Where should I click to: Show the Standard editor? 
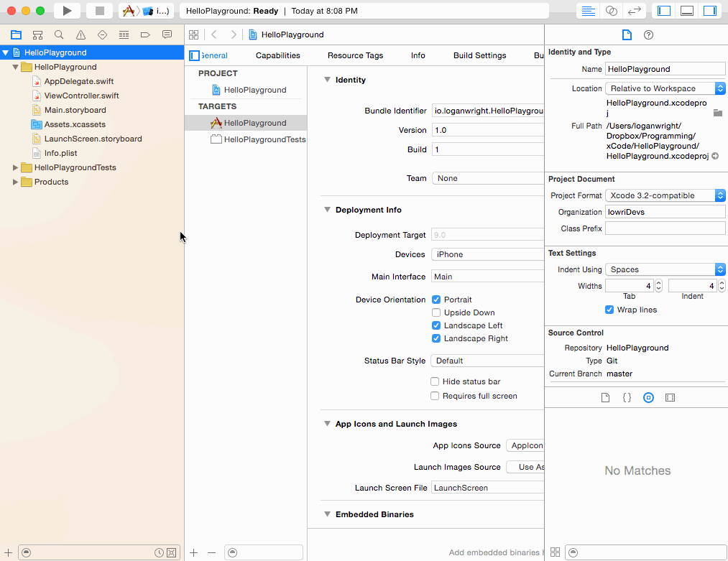point(589,11)
